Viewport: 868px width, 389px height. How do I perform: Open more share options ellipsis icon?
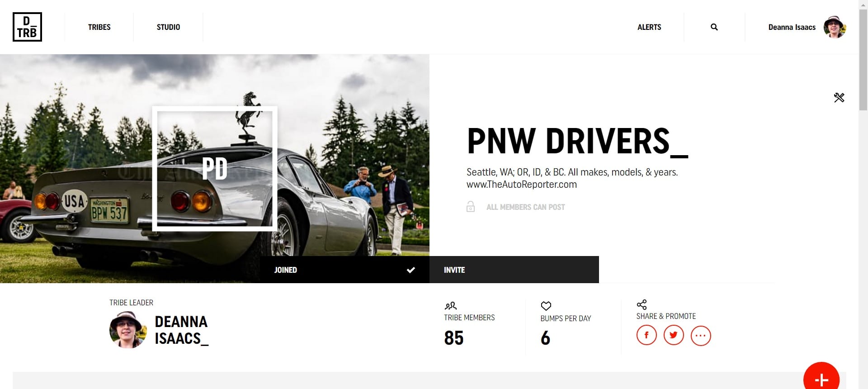coord(701,336)
